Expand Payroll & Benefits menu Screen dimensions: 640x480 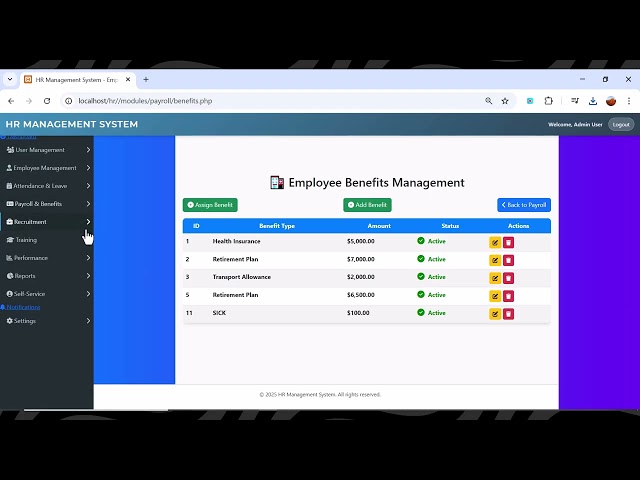tap(47, 204)
